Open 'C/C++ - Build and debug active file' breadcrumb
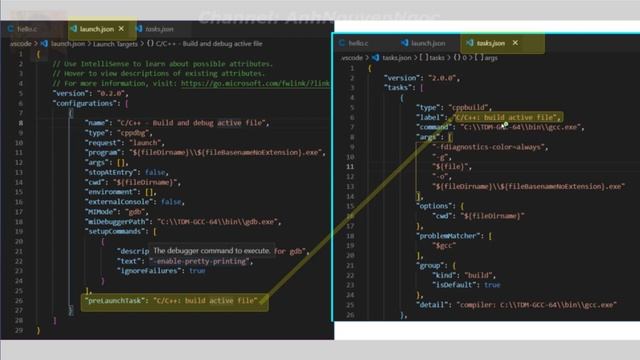640x360 pixels. (209, 44)
